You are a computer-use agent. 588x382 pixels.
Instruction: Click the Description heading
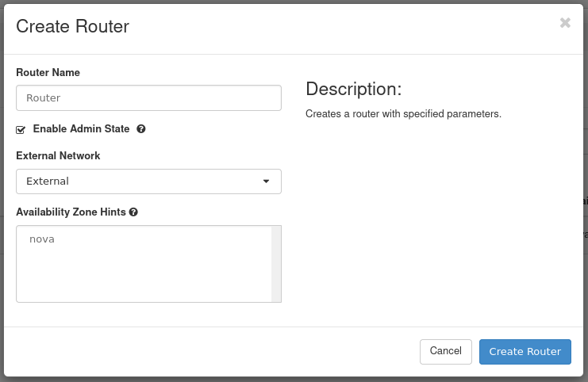coord(353,88)
